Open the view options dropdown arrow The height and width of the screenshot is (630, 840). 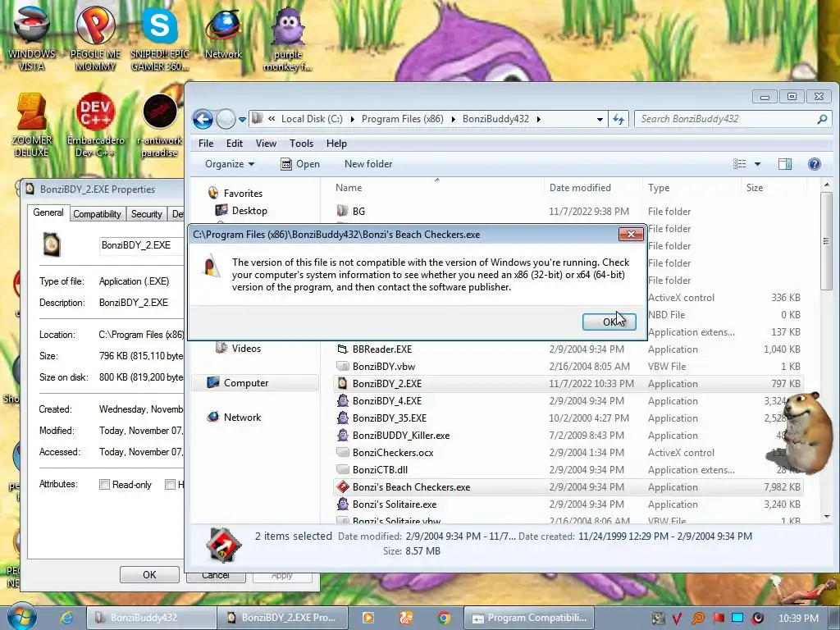[x=757, y=164]
